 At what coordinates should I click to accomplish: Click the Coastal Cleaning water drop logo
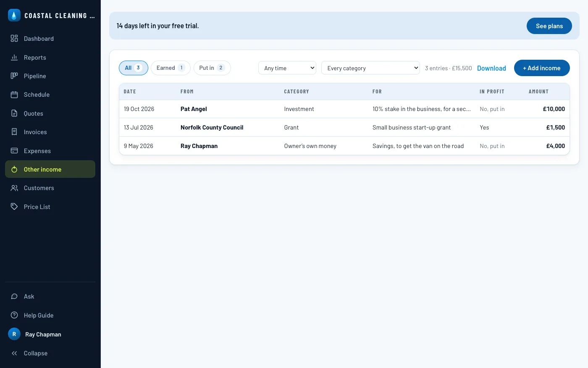[x=14, y=16]
